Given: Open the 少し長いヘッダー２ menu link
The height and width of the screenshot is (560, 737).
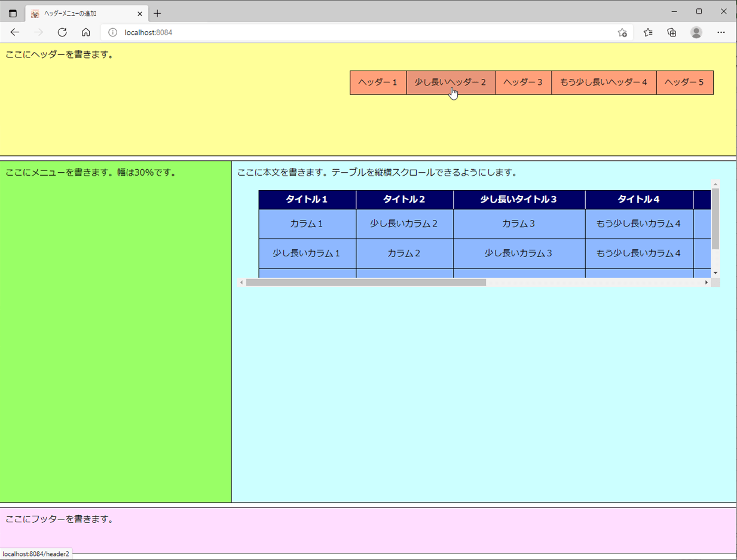Looking at the screenshot, I should (x=451, y=82).
